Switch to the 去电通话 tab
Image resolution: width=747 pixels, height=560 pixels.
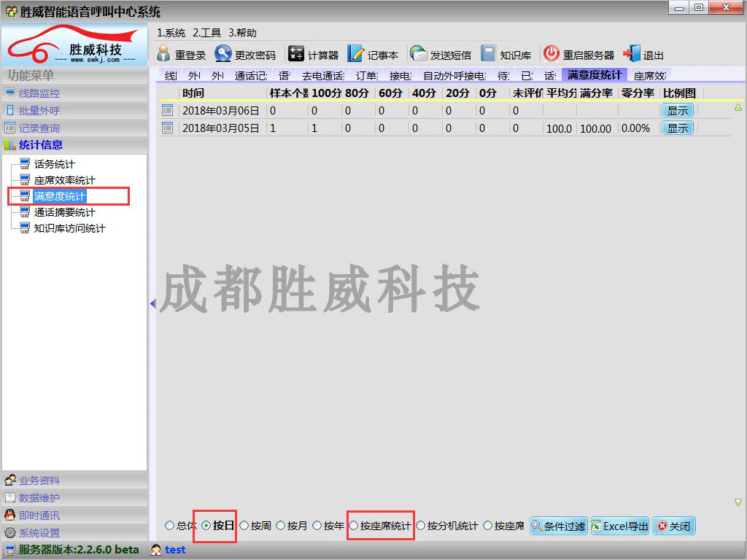tap(323, 75)
